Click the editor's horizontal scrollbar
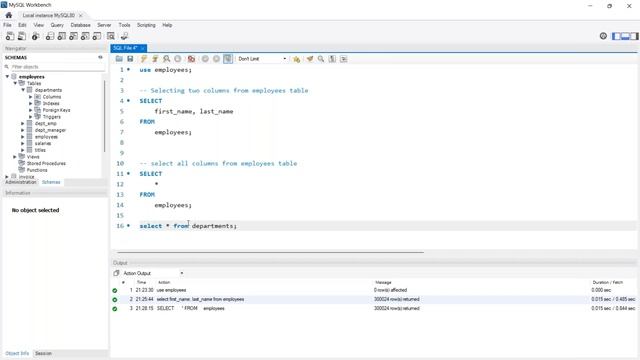This screenshot has width=640, height=360. [270, 252]
